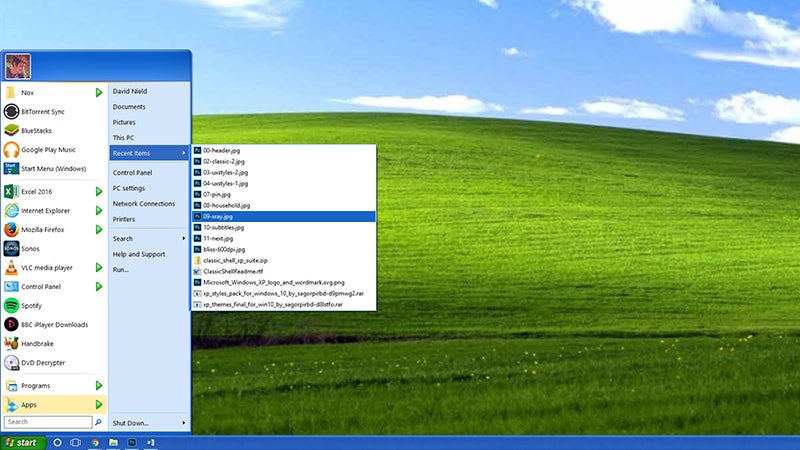Click the user account picture
The image size is (800, 450).
pyautogui.click(x=17, y=67)
